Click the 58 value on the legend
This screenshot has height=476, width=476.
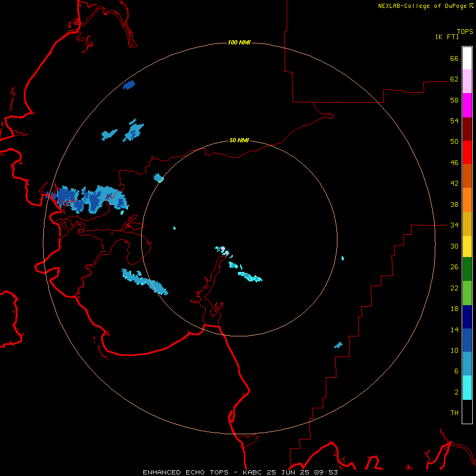pyautogui.click(x=454, y=100)
